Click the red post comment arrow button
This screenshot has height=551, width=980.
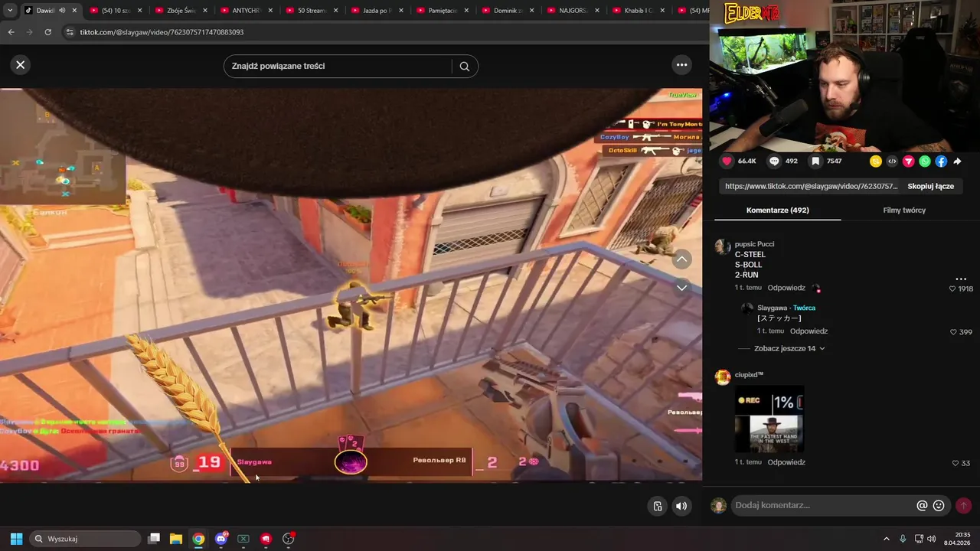pos(963,506)
